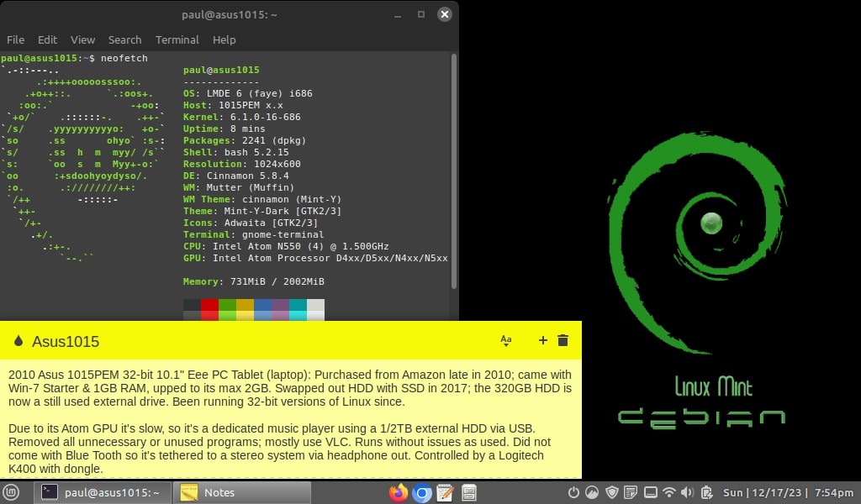Open the Search menu in the terminal
This screenshot has width=861, height=504.
[x=124, y=39]
